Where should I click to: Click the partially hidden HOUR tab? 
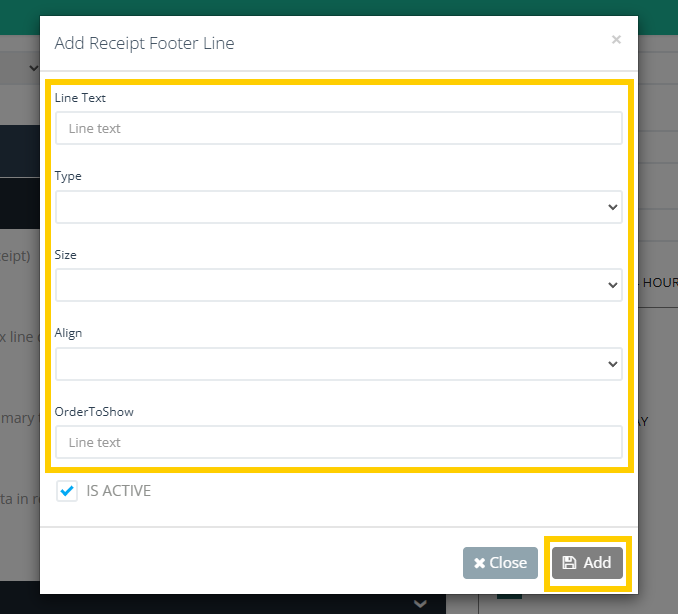coord(660,283)
